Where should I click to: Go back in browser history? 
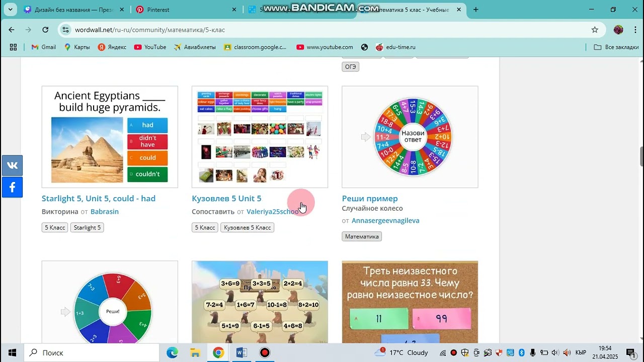(x=12, y=30)
